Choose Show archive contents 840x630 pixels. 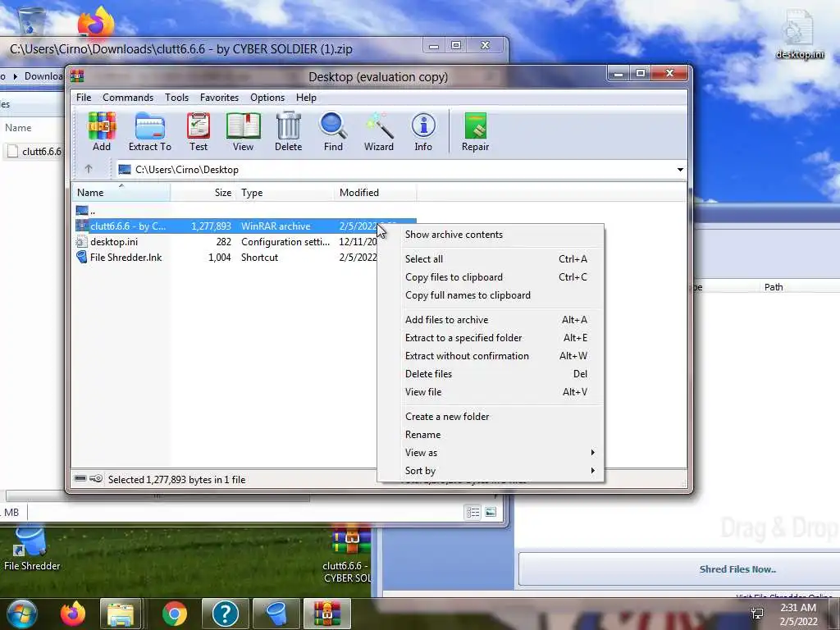[x=491, y=235]
